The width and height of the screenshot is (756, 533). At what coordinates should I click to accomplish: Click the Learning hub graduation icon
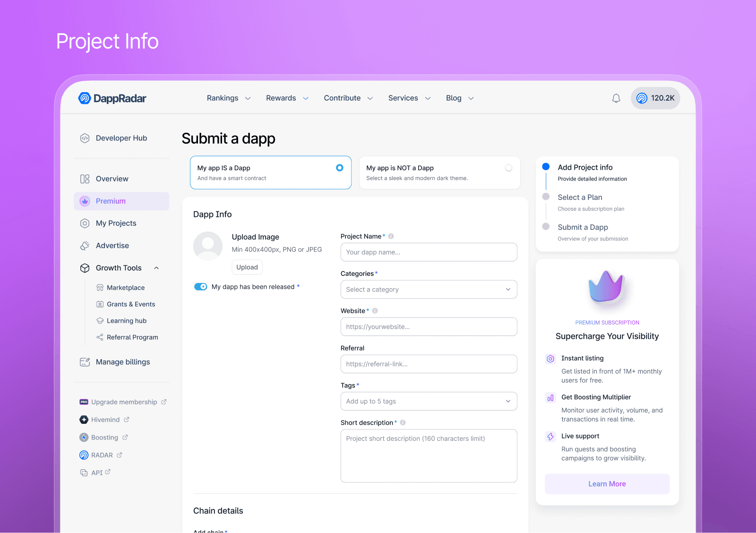pos(100,321)
